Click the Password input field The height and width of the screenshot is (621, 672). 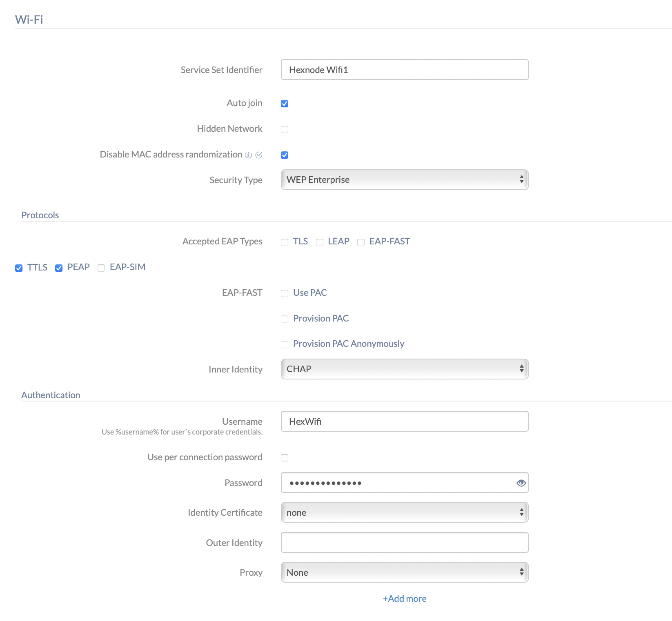(x=405, y=483)
